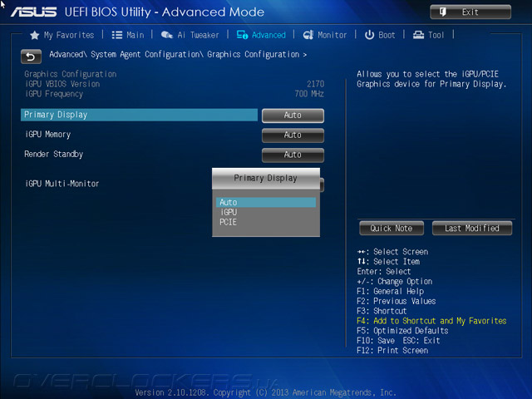The image size is (532, 399).
Task: Click the Primary Display popup title
Action: (x=266, y=178)
